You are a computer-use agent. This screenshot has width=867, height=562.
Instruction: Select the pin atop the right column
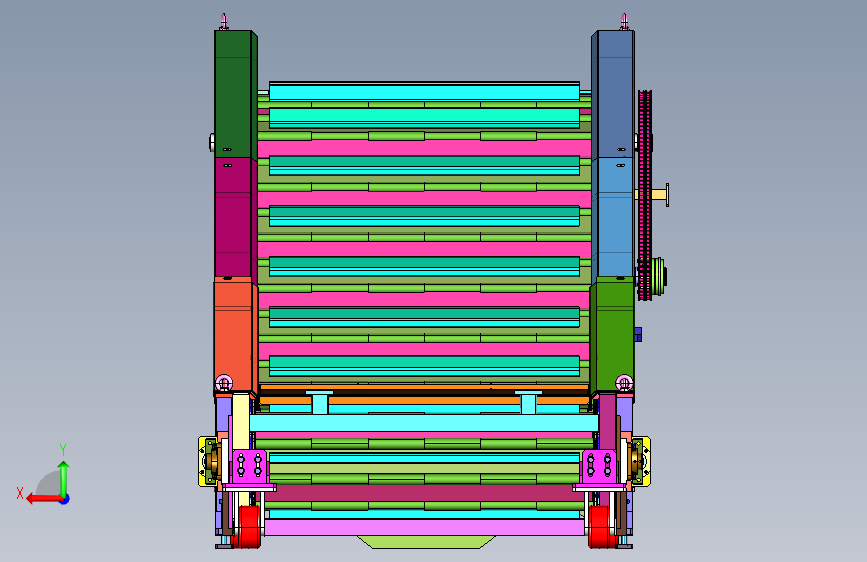click(x=624, y=22)
